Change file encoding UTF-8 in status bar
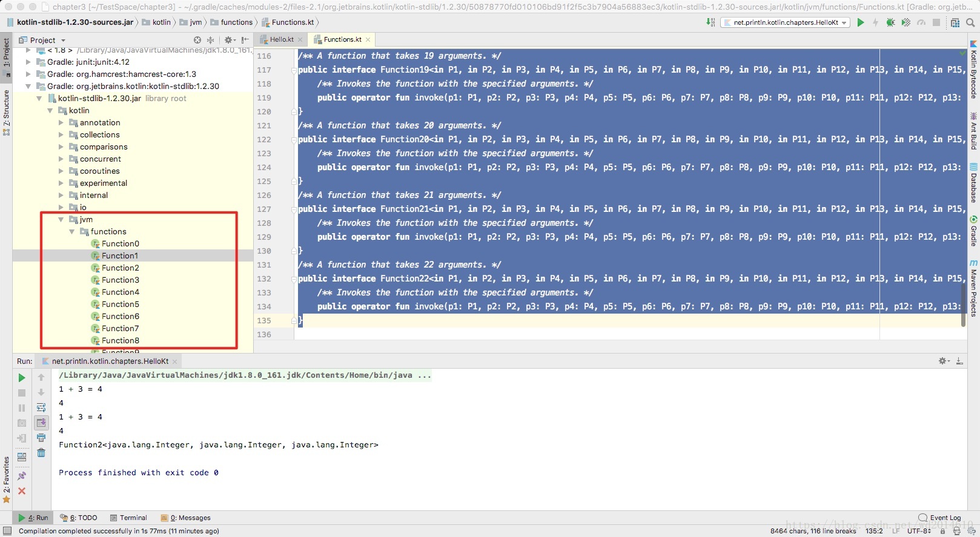Image resolution: width=980 pixels, height=537 pixels. pos(919,531)
